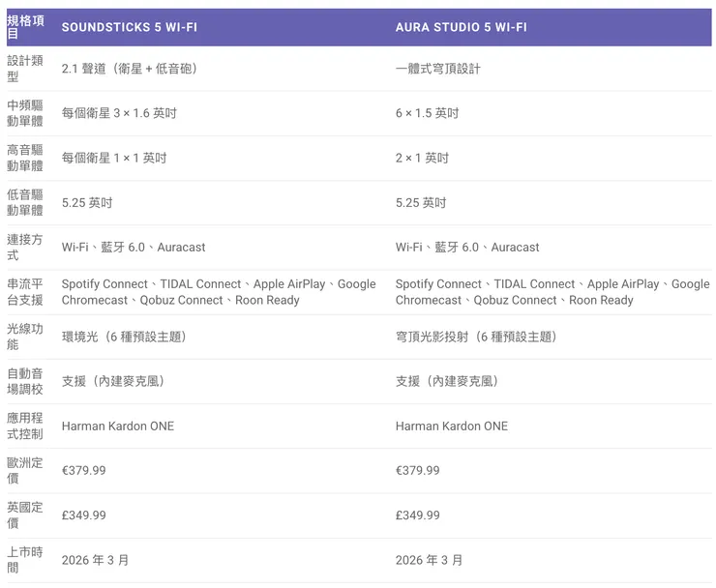Click the 歐洲定價 row label

tap(25, 470)
